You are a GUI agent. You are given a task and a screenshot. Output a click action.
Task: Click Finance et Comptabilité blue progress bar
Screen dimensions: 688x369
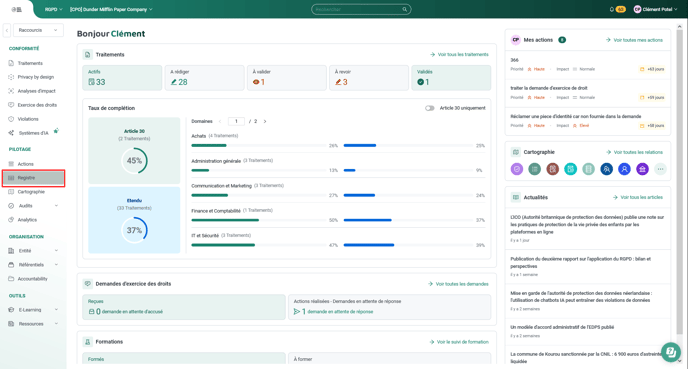pyautogui.click(x=368, y=220)
